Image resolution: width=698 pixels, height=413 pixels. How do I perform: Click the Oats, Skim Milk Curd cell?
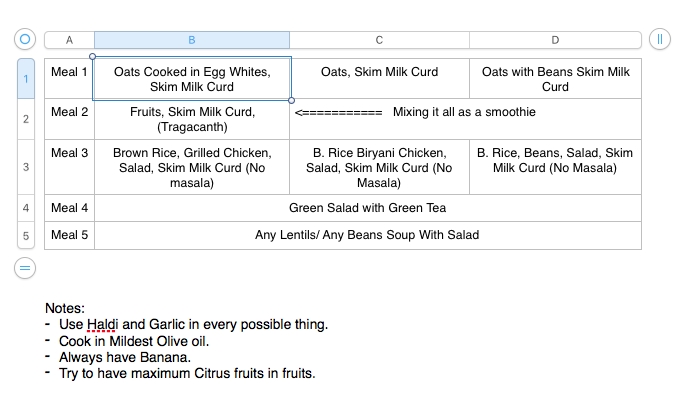(x=379, y=79)
